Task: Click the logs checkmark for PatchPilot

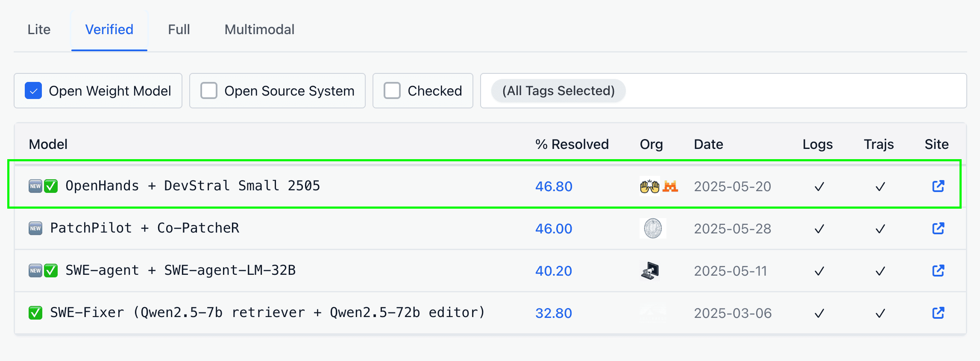Action: coord(819,229)
